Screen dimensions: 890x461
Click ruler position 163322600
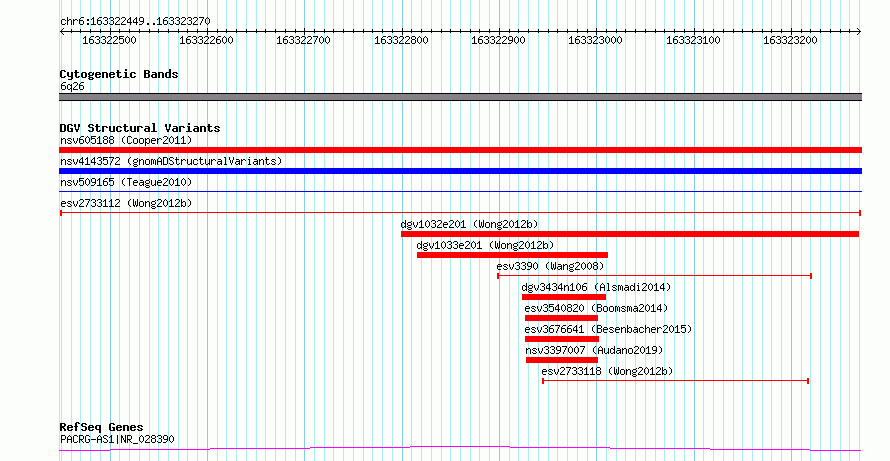(x=207, y=40)
